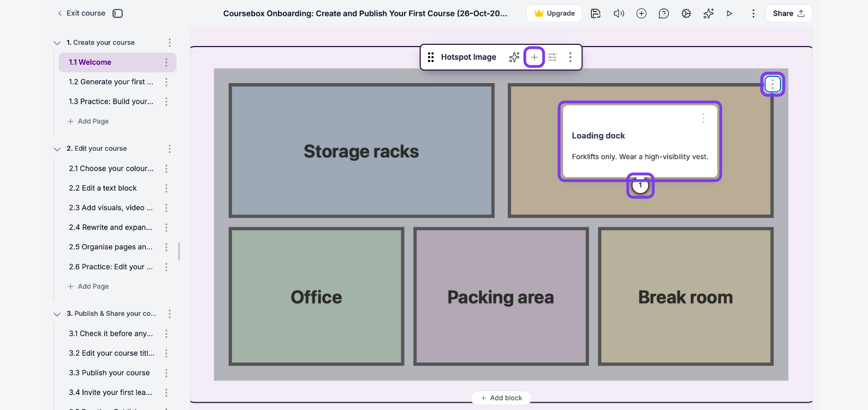The width and height of the screenshot is (868, 410).
Task: Open options for 3.1 Check it before page
Action: [x=166, y=334]
